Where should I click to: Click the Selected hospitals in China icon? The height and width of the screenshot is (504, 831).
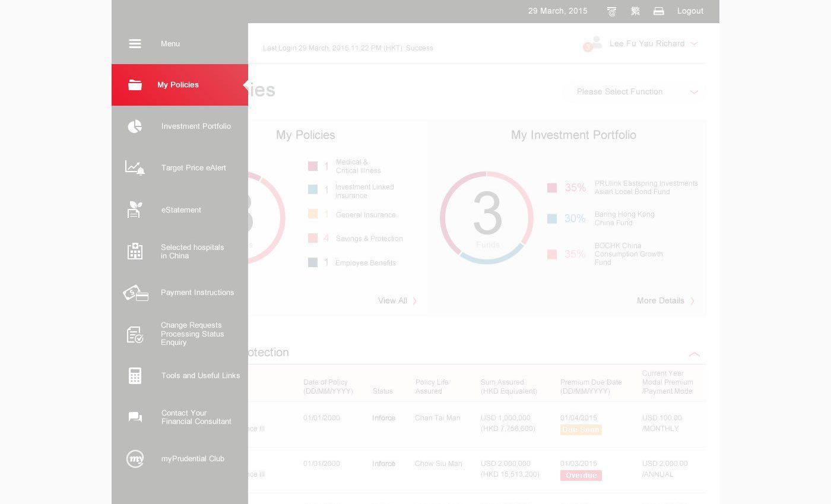135,251
